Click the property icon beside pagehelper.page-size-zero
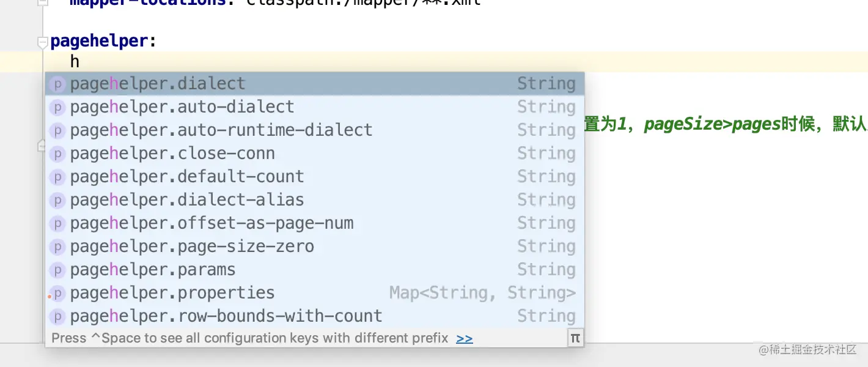The image size is (868, 367). (x=57, y=247)
